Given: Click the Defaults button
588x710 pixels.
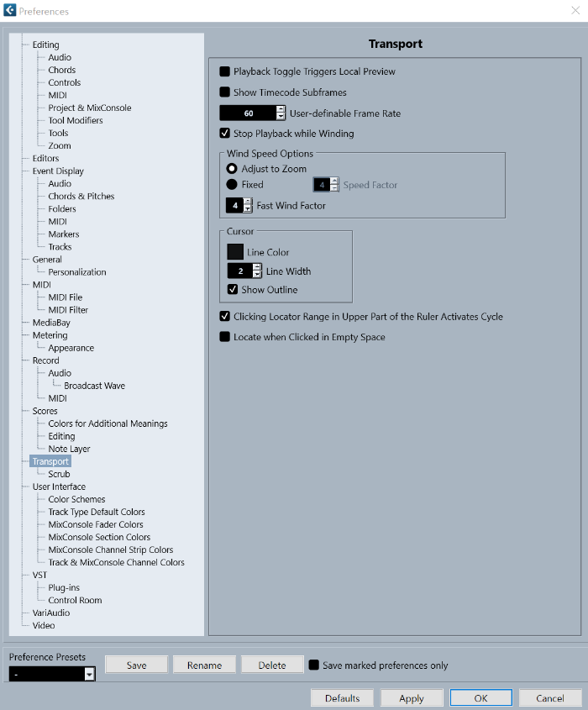Looking at the screenshot, I should (x=342, y=697).
